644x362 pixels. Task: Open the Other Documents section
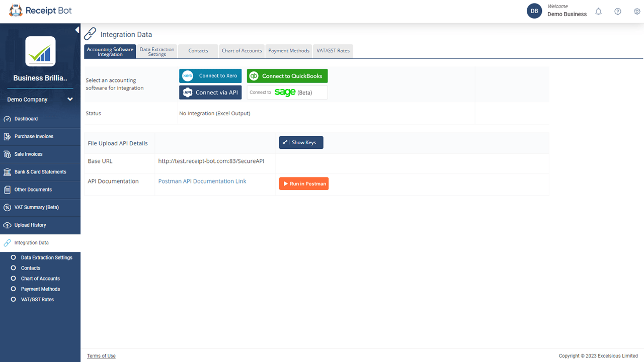(x=32, y=190)
